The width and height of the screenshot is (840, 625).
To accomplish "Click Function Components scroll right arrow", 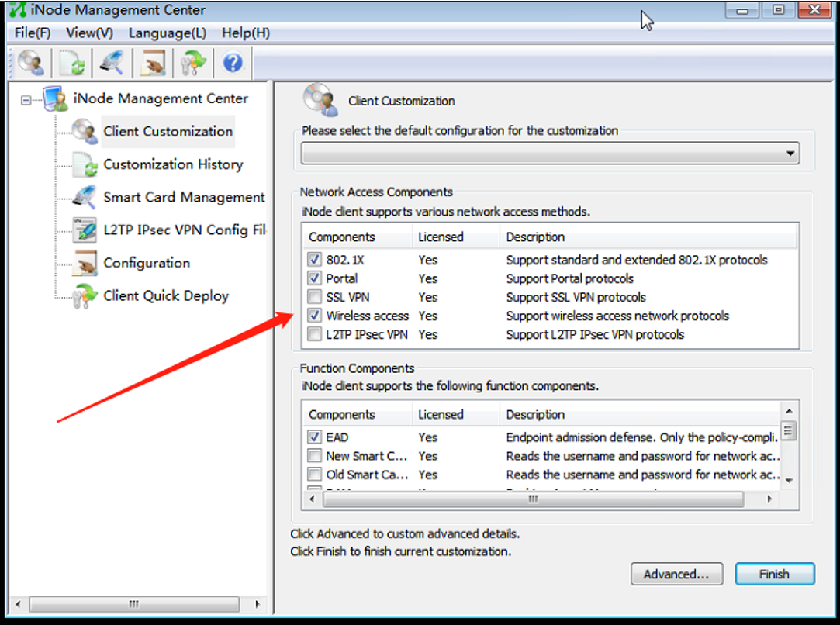I will click(x=769, y=499).
